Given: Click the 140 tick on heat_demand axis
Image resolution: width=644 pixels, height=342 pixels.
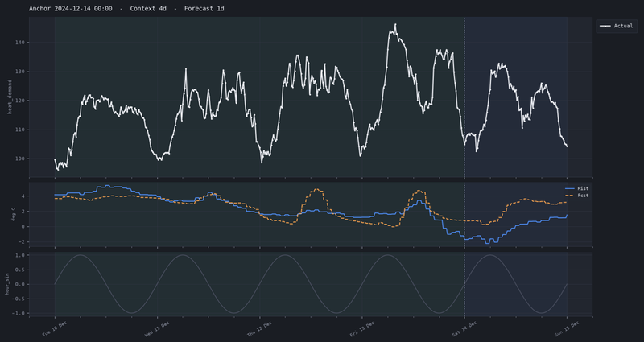Looking at the screenshot, I should tap(21, 43).
